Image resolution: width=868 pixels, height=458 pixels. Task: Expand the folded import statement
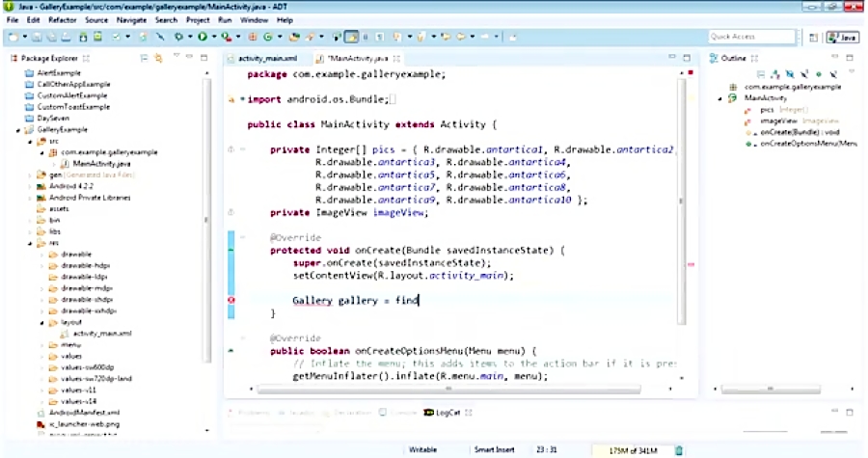pos(242,99)
